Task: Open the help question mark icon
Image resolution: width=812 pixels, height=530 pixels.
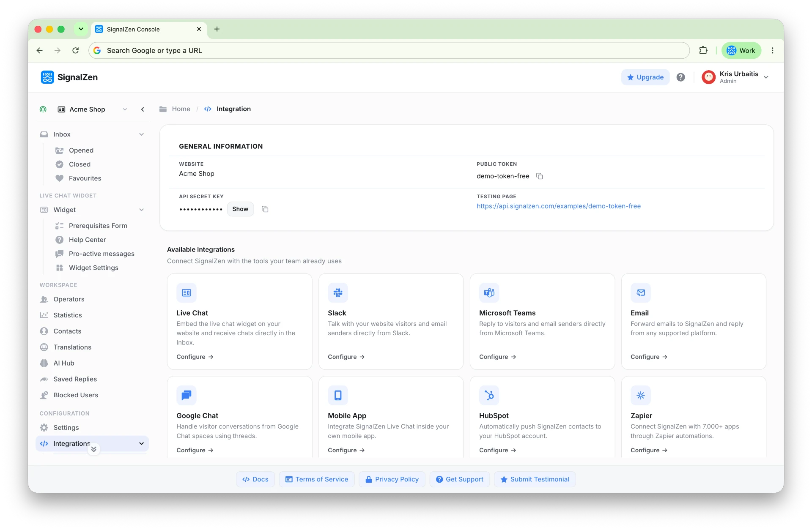Action: 680,77
